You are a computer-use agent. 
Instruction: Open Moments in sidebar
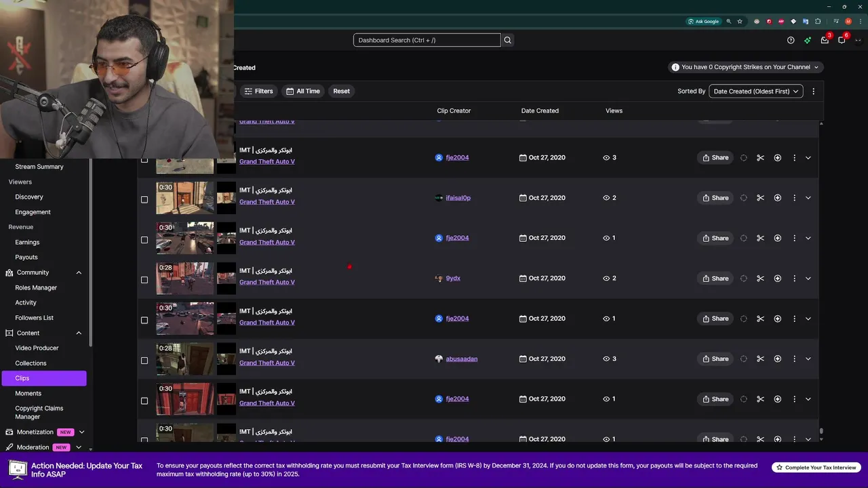click(x=28, y=393)
